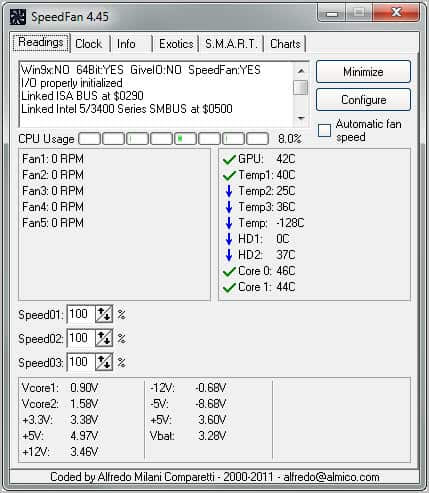
Task: Click the Linked Intel 5/3400 Series SMBUS line
Action: tap(127, 109)
